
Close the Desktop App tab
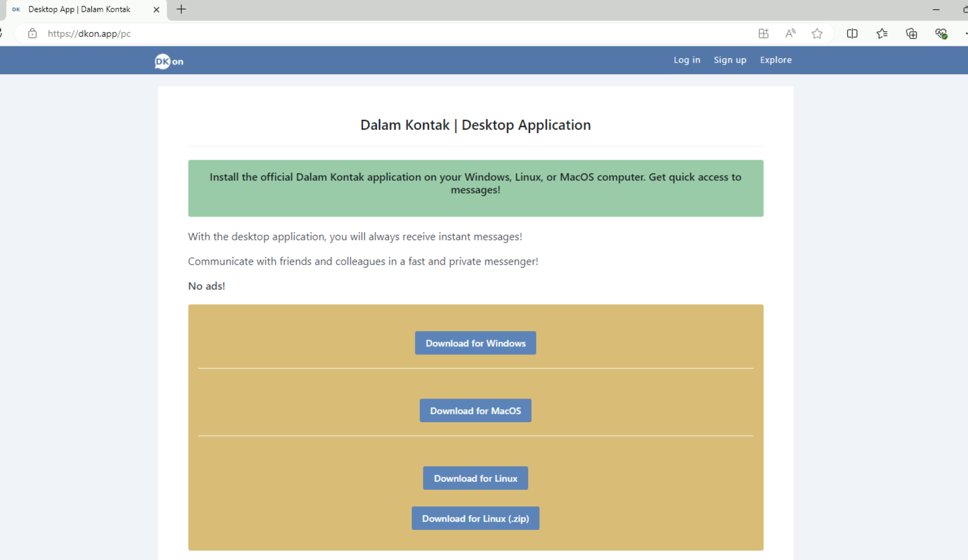[x=156, y=10]
